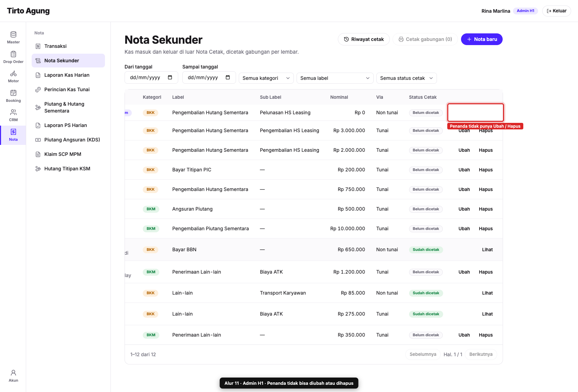The width and height of the screenshot is (578, 392).
Task: Click Ubah on the Rp 2.000.000 row
Action: tap(464, 150)
